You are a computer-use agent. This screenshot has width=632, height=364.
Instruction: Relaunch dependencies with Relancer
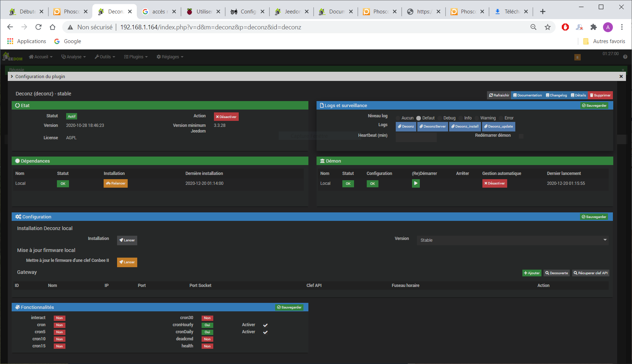(116, 183)
